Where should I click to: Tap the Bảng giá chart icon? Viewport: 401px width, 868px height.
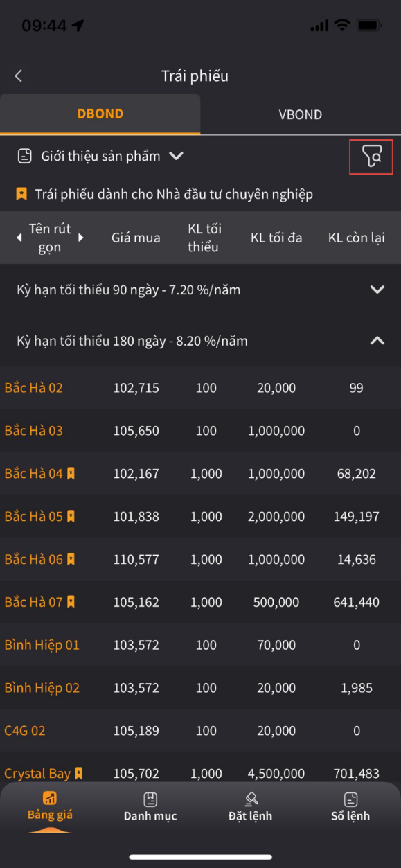coord(50,798)
